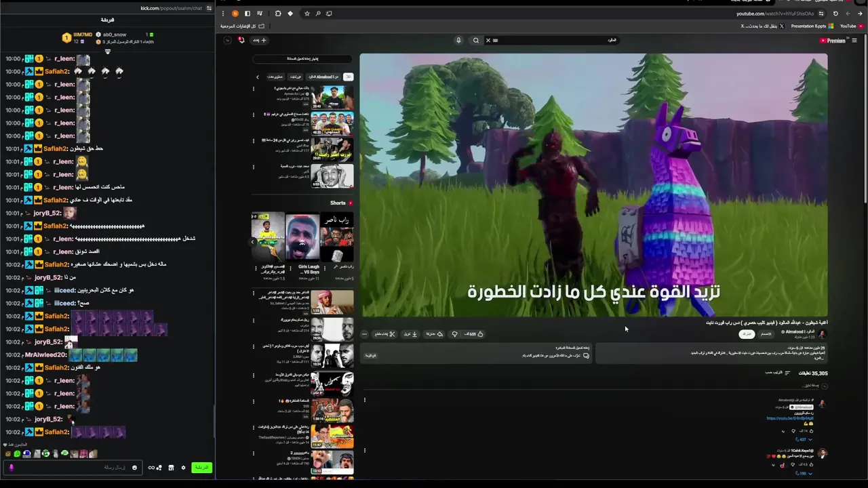Open the YouTube hamburger guide menu
The image size is (868, 488).
[x=854, y=41]
